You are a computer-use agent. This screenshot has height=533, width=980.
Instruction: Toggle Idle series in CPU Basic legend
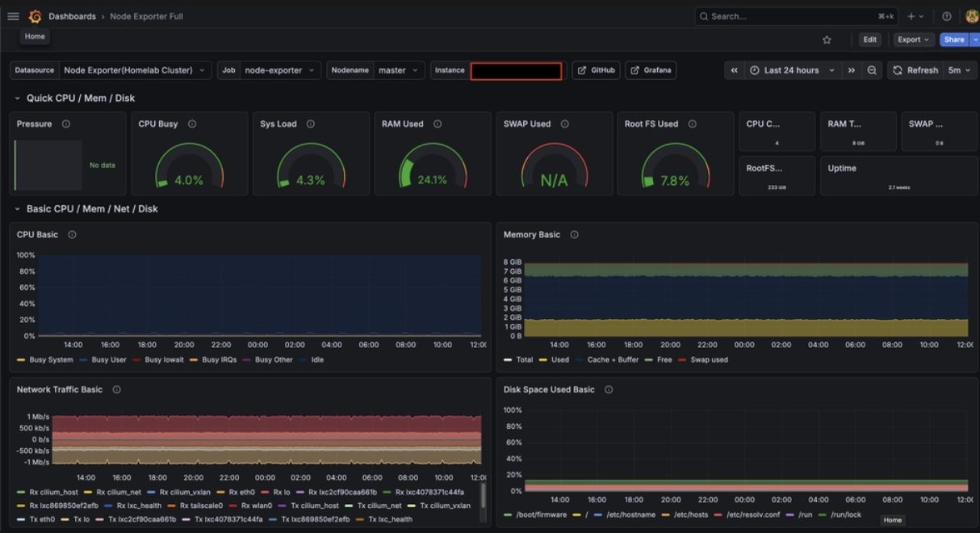[x=317, y=360]
